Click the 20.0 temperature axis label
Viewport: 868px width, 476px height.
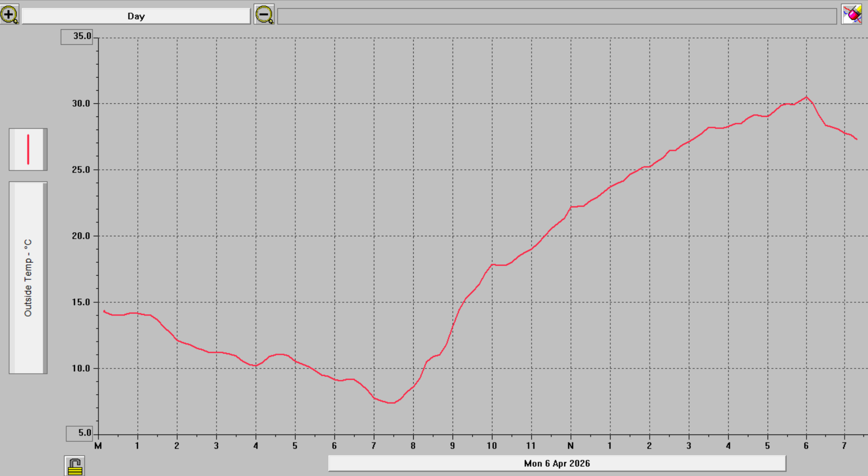coord(81,236)
